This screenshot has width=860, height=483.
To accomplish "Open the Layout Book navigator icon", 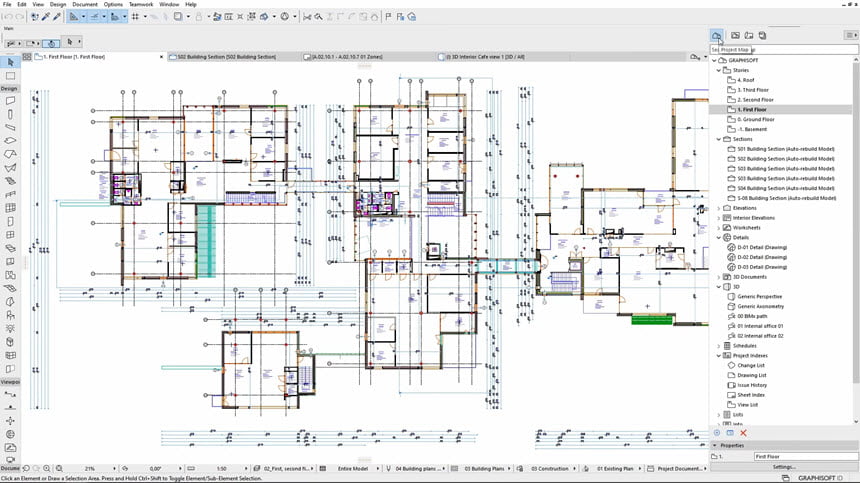I will point(747,35).
